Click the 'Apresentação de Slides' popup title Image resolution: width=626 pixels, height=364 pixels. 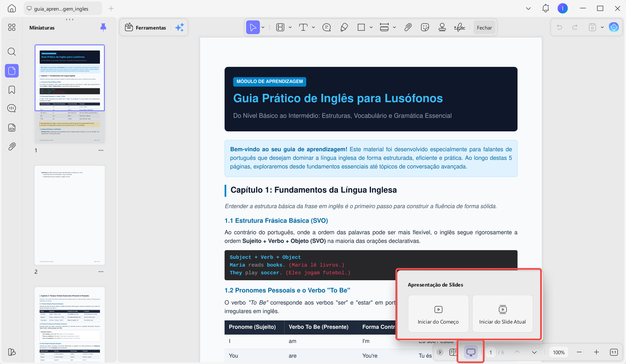point(435,285)
